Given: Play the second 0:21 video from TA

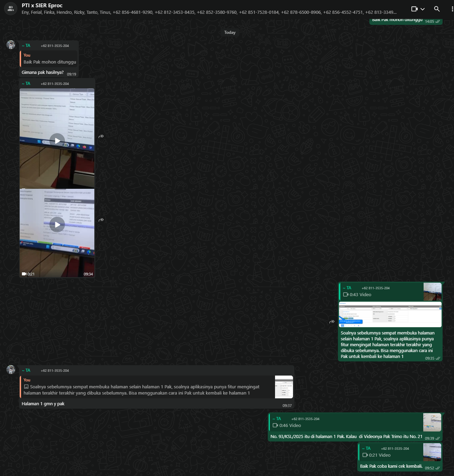Looking at the screenshot, I should (57, 225).
